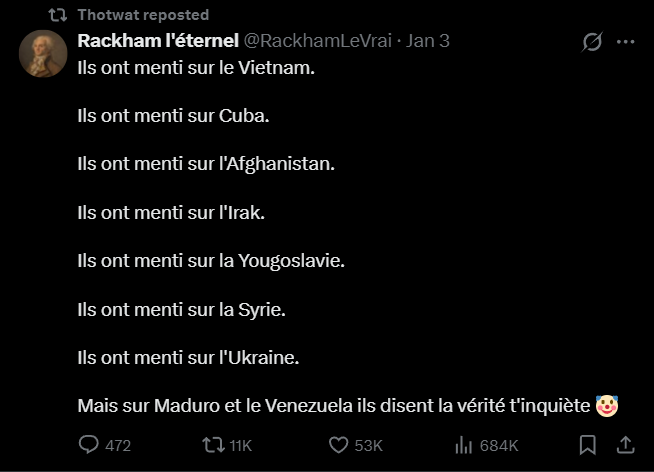Click the clown emoji ending the tweet

point(606,406)
